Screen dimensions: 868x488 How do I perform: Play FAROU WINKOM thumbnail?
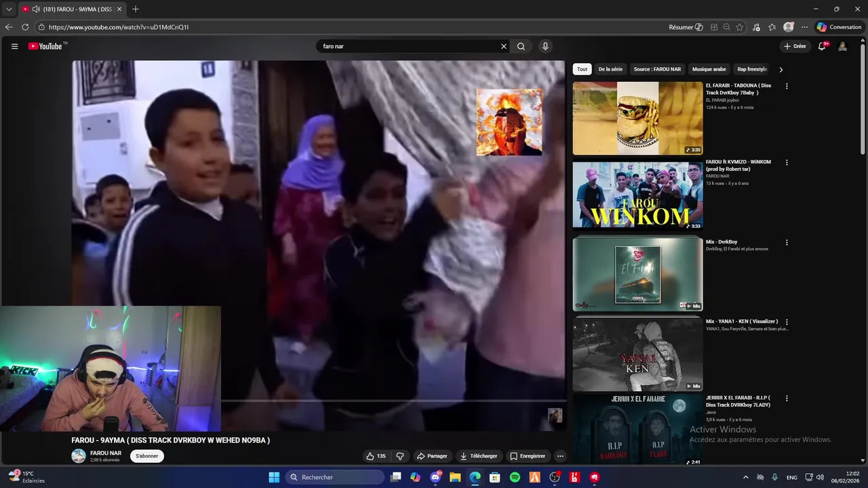[x=637, y=195]
